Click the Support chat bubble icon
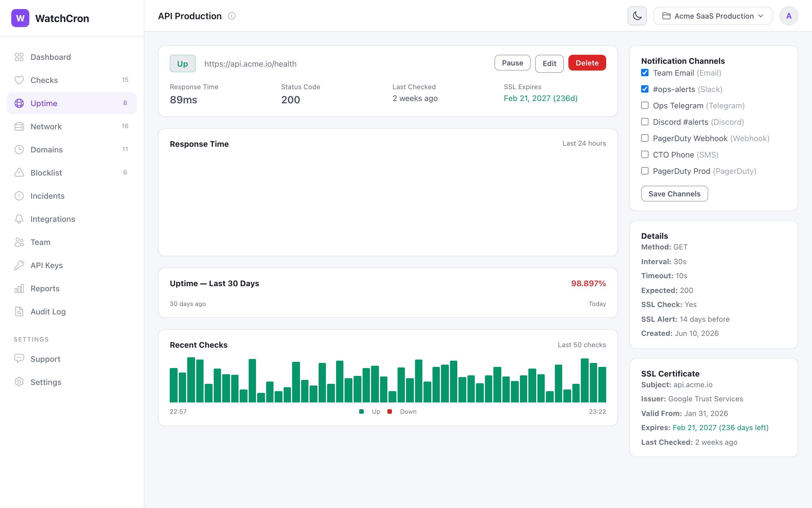 [19, 359]
